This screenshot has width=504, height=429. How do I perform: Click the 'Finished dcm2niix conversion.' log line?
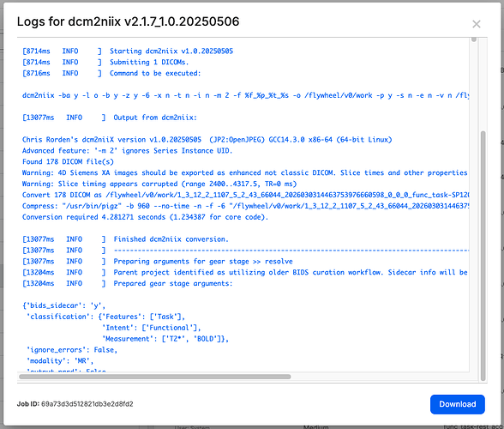125,239
